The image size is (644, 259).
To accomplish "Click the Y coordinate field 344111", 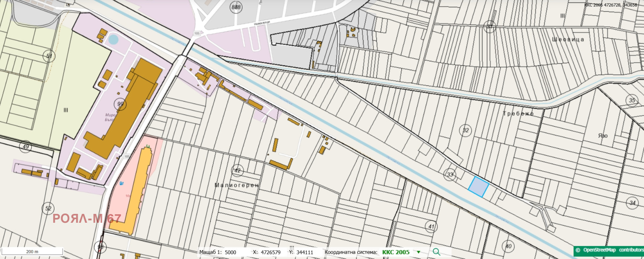I will (305, 252).
